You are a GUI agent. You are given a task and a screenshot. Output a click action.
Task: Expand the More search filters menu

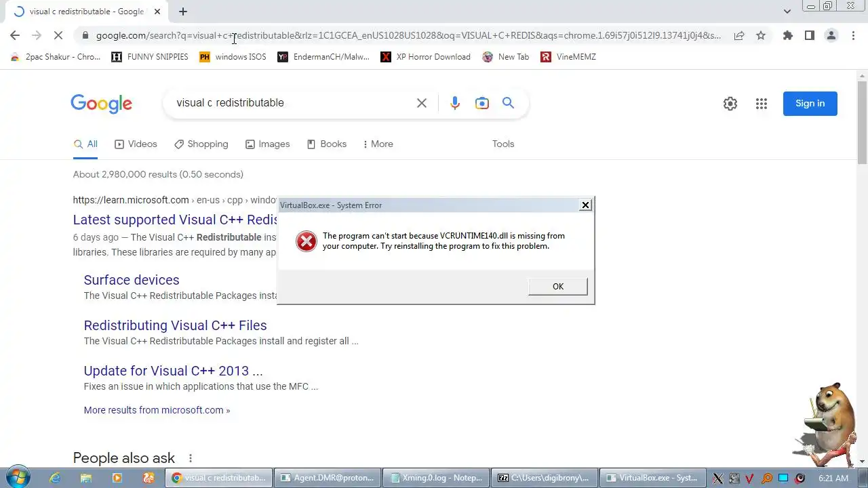coord(378,144)
